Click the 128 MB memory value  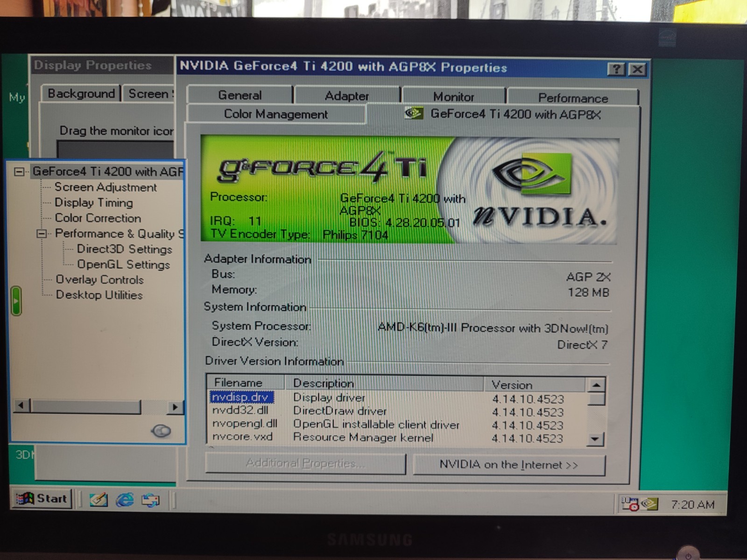click(x=588, y=293)
